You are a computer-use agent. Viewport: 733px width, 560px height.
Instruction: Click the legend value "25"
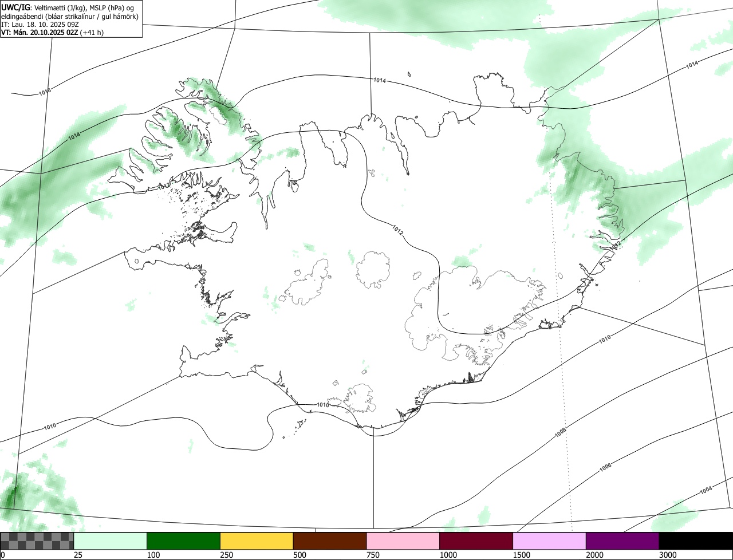[78, 555]
